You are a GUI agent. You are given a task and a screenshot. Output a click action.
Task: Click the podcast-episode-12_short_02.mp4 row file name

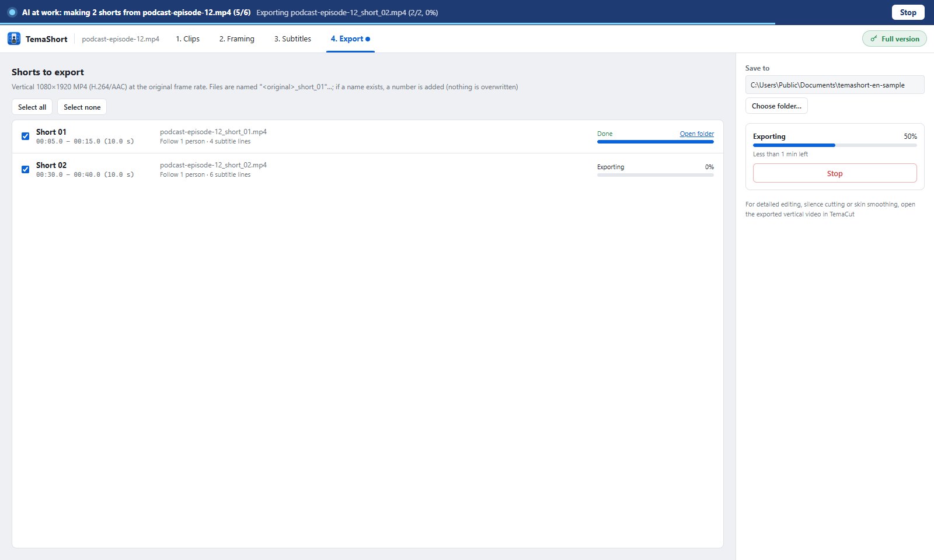(x=213, y=165)
